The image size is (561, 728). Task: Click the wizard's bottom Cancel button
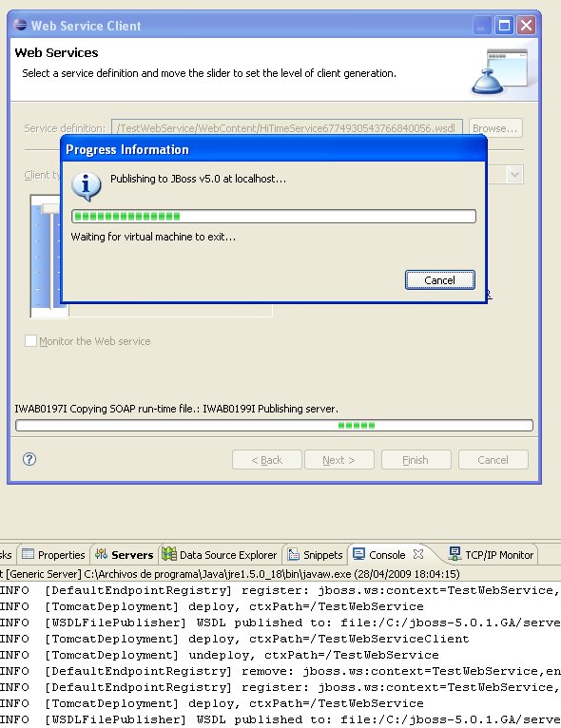click(493, 460)
